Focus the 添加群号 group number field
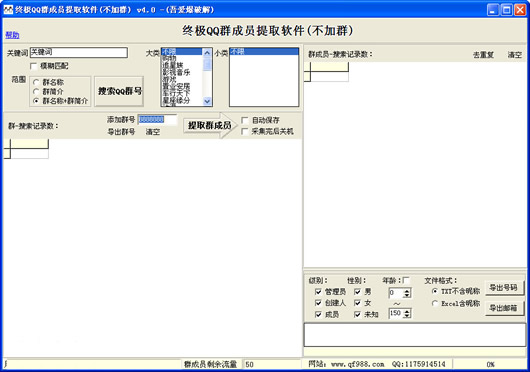 157,120
